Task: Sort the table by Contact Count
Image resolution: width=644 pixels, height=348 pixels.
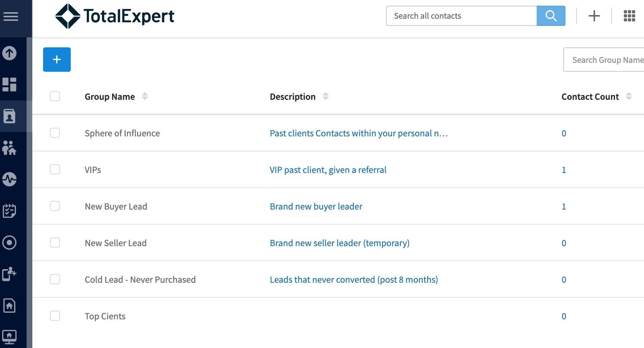Action: 628,96
